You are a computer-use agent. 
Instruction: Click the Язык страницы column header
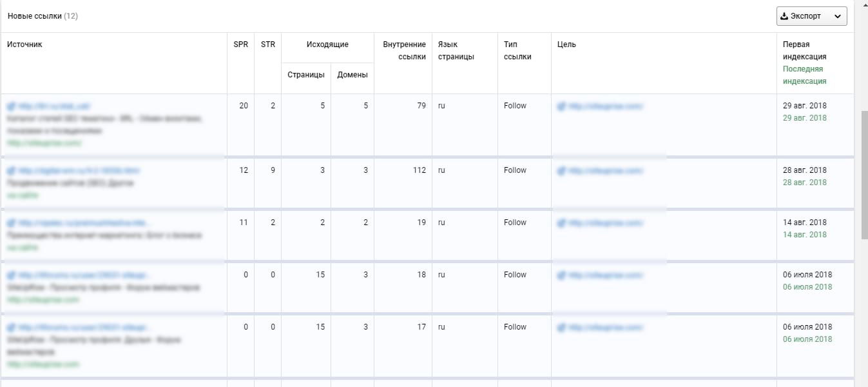(x=456, y=50)
